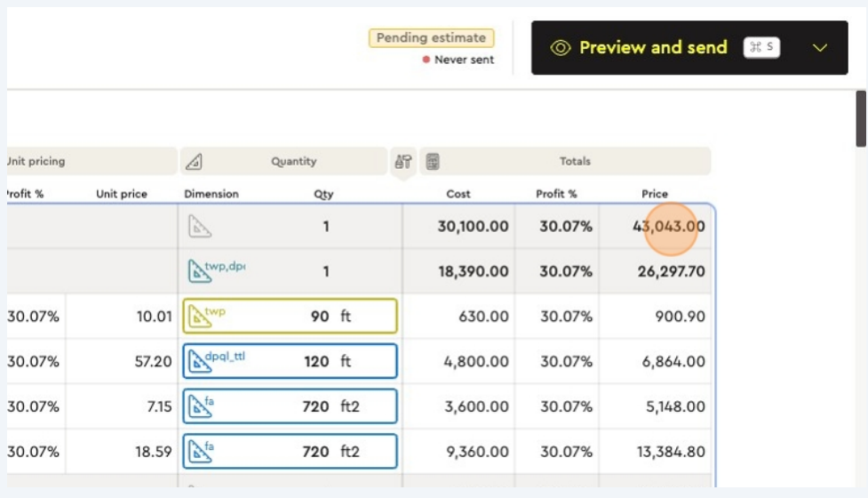Select the Quantity column group header
The width and height of the screenshot is (868, 498).
(293, 162)
